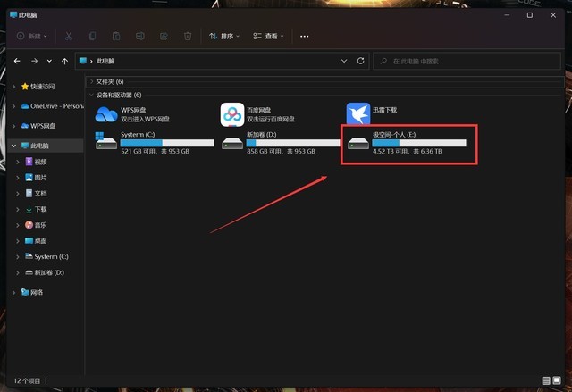Click text 521 GB 可用, 共 953 GB
Screen dimensions: 572x392
pyautogui.click(x=155, y=151)
